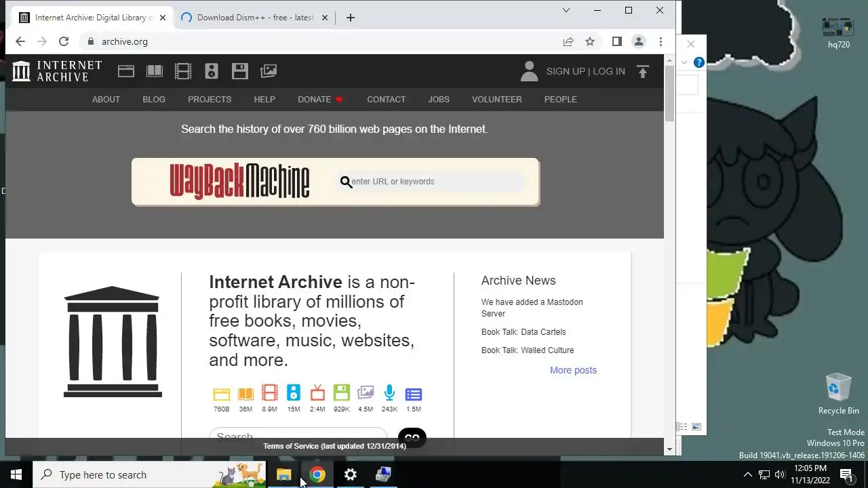Toggle Chrome side panel icon
This screenshot has height=488, width=868.
coord(616,41)
